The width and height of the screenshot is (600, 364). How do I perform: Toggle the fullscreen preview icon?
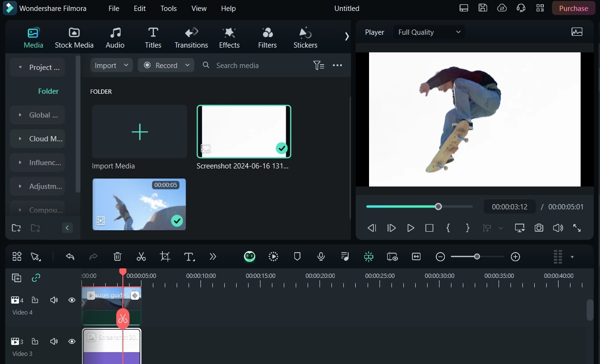577,228
